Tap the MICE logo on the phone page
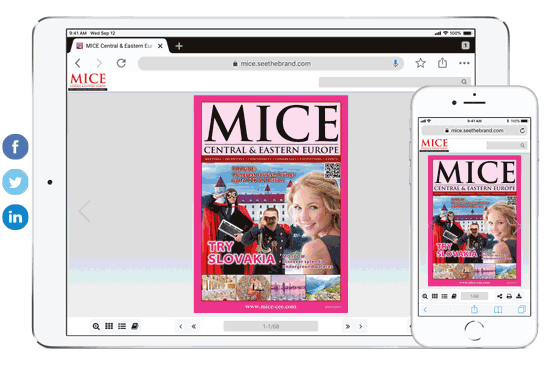Image resolution: width=560 pixels, height=366 pixels. point(434,144)
